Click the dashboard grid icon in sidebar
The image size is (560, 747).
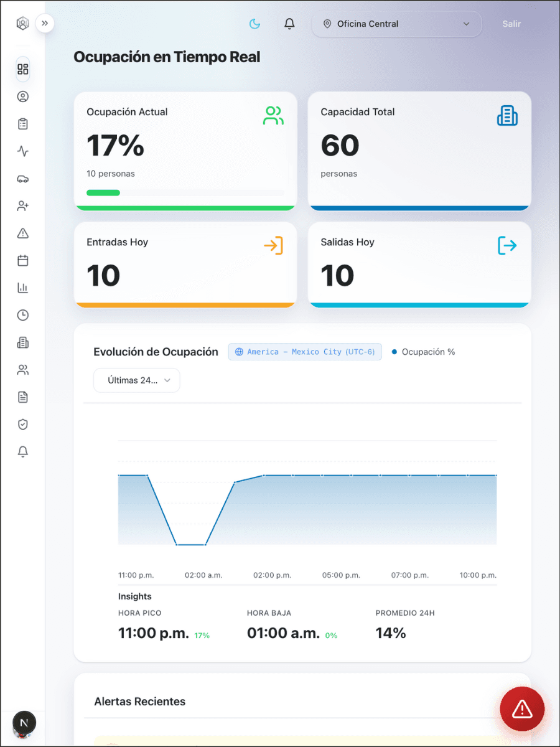pos(23,69)
